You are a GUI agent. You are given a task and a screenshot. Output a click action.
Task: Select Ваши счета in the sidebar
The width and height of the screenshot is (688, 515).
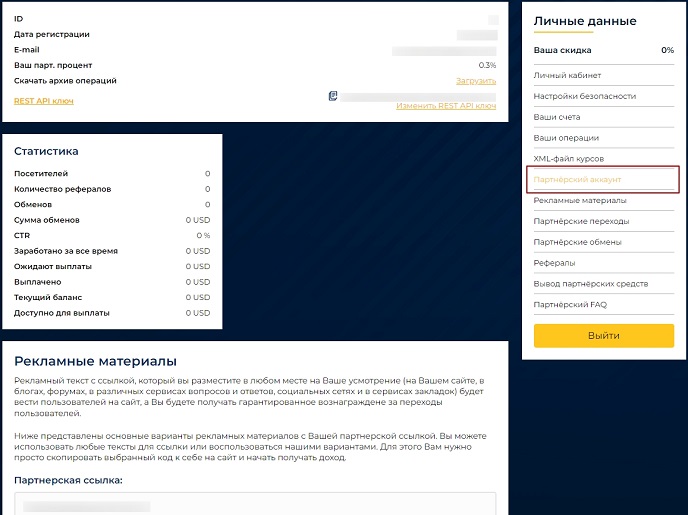pos(557,117)
